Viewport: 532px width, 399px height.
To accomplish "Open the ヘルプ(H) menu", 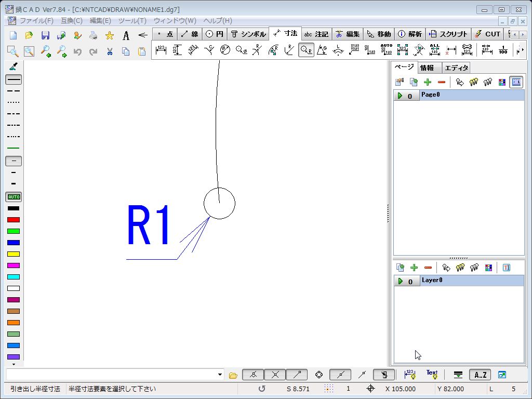I will click(x=218, y=21).
